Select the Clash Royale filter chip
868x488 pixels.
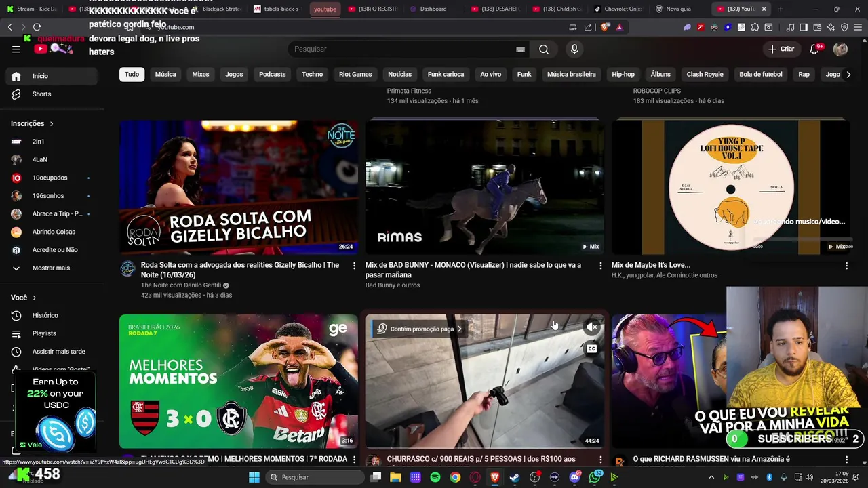point(705,75)
